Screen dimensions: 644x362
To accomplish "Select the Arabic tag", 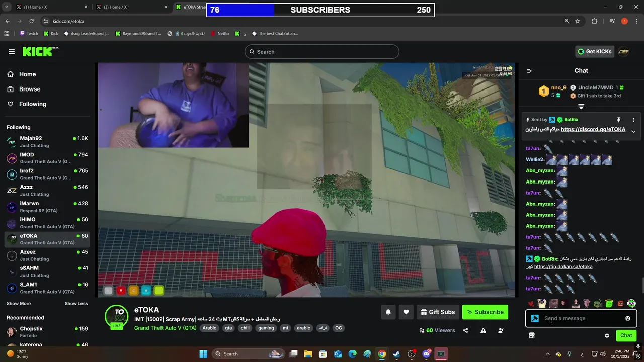I will point(209,328).
